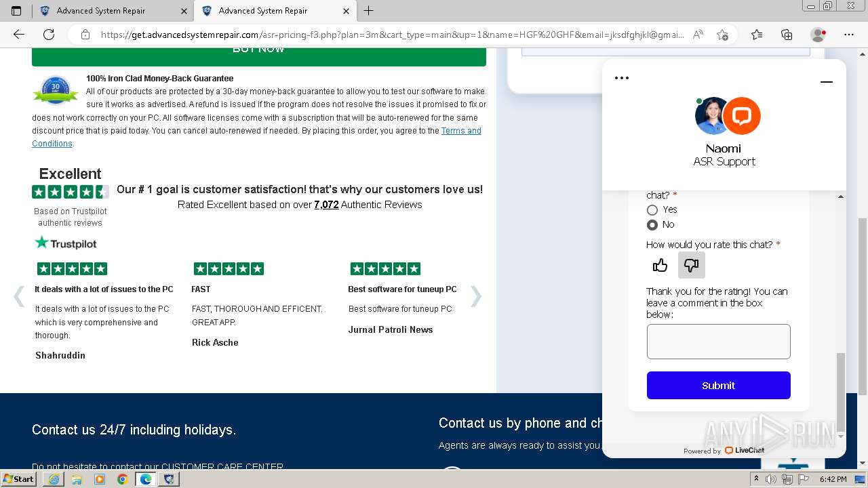Click the taskbar clock 6:42 PM

833,479
